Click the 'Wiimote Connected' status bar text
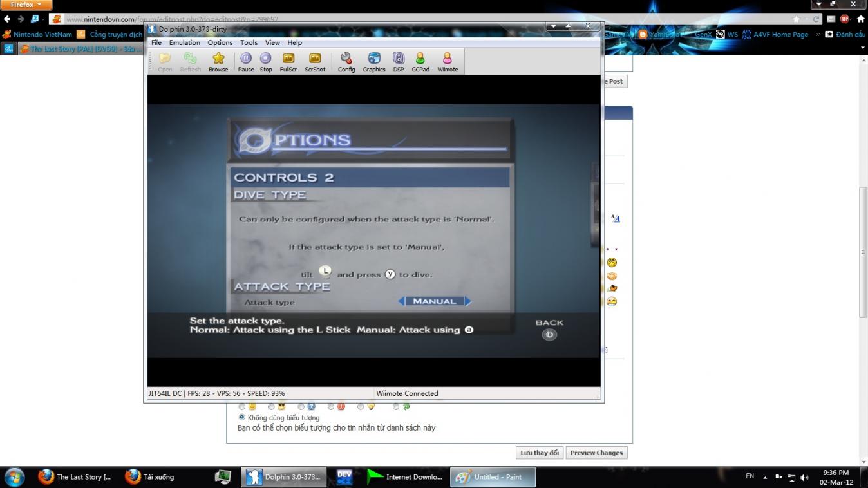The image size is (868, 488). point(407,393)
